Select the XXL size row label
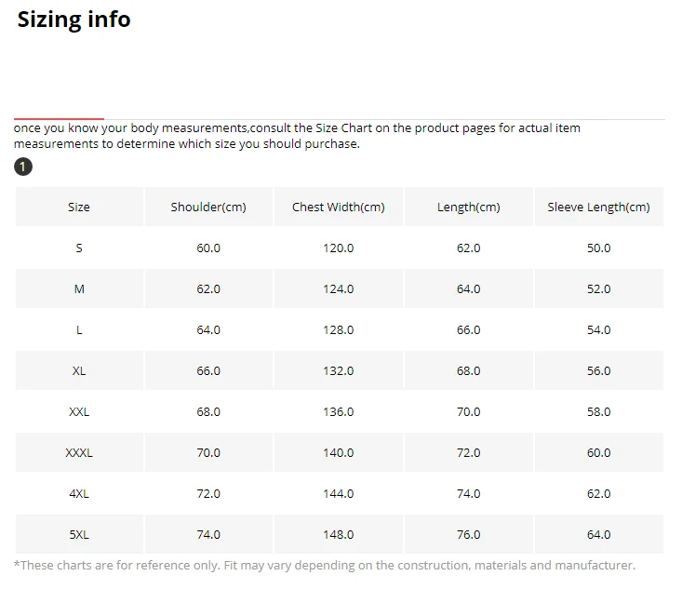The image size is (682, 616). (79, 411)
